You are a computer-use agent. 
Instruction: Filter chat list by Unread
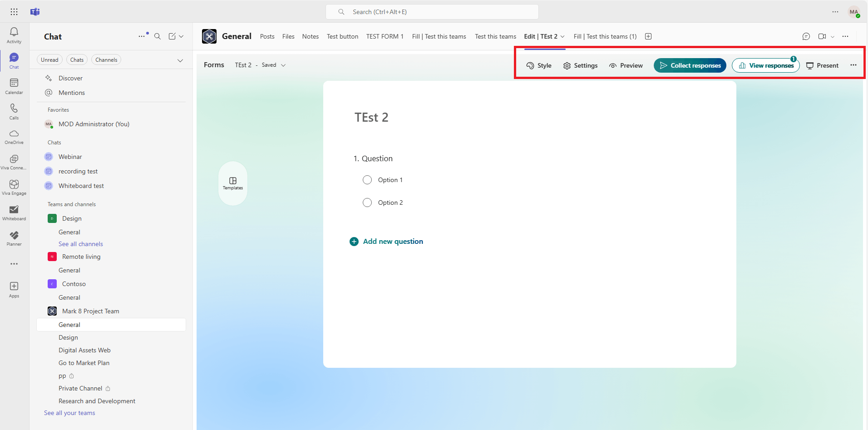[49, 60]
